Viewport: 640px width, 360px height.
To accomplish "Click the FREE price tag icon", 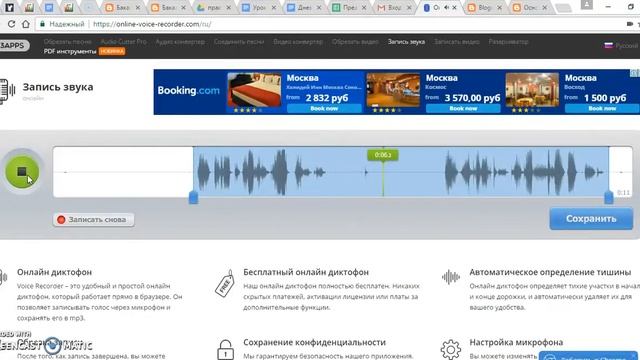I will (x=225, y=283).
